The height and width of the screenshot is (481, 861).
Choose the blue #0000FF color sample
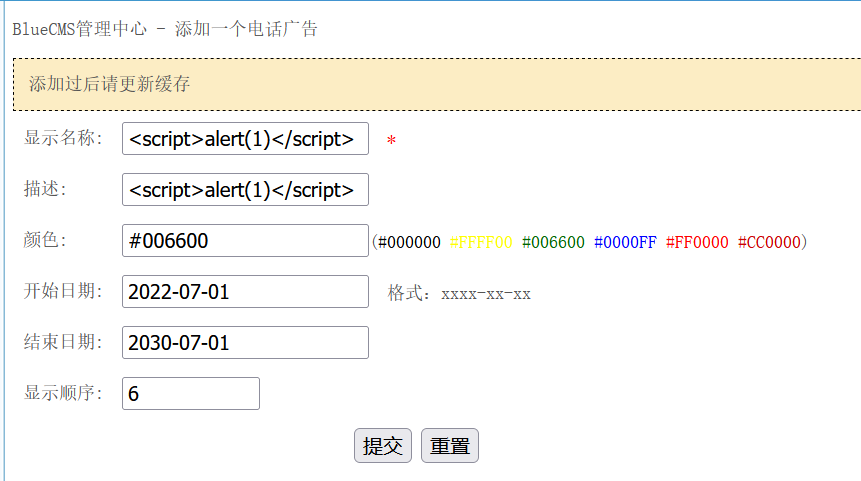pyautogui.click(x=625, y=242)
